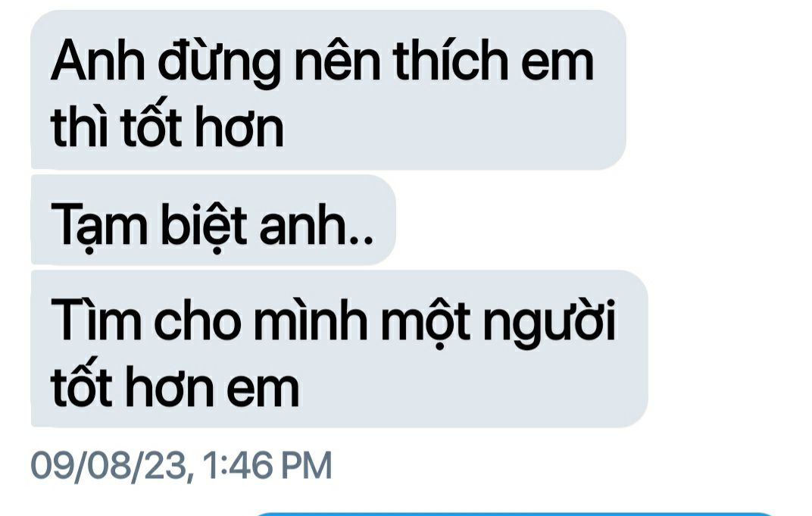Click the word 'Tìm' in the third message
Screen dimensions: 812x516
click(95, 320)
